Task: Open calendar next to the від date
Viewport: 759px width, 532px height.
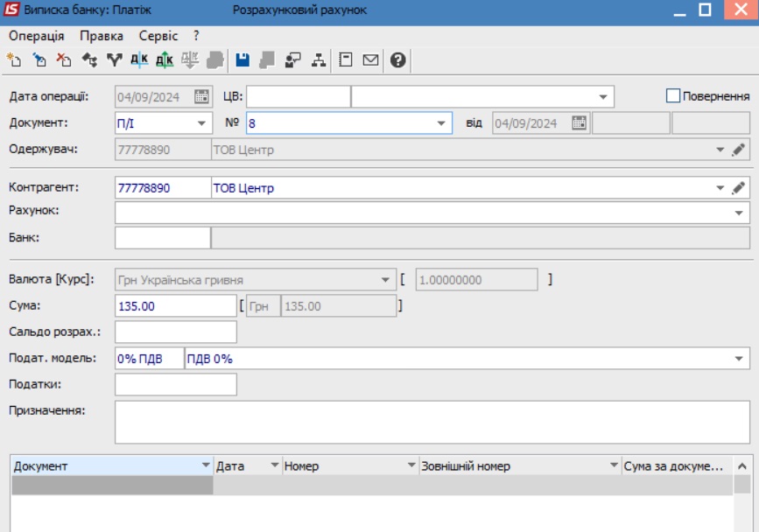Action: tap(579, 123)
